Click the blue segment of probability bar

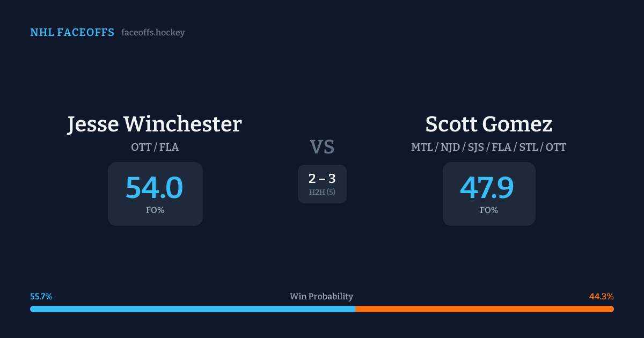pos(192,309)
